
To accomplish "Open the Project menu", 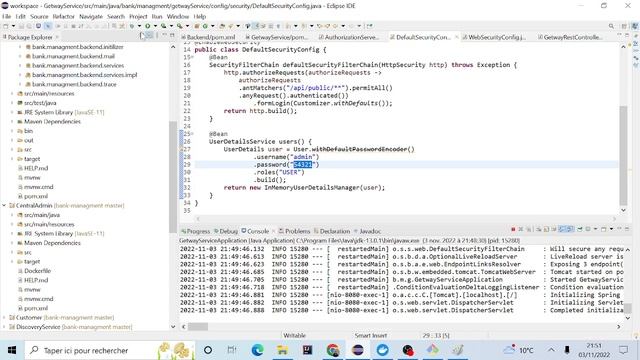I will [x=138, y=16].
